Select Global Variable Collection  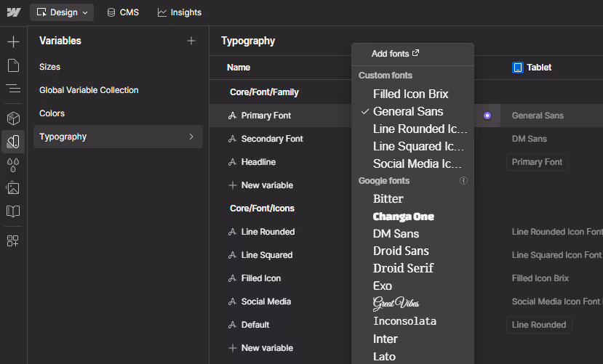(89, 90)
